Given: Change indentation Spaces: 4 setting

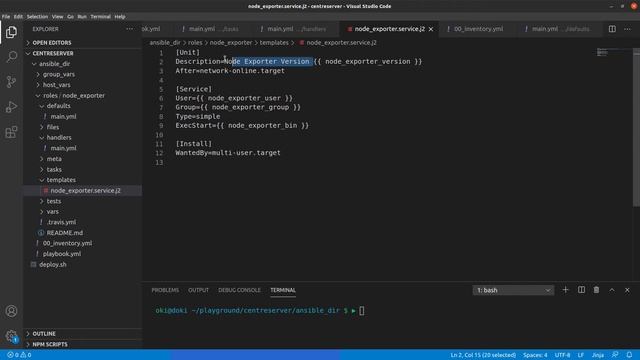Looking at the screenshot, I should click(535, 355).
